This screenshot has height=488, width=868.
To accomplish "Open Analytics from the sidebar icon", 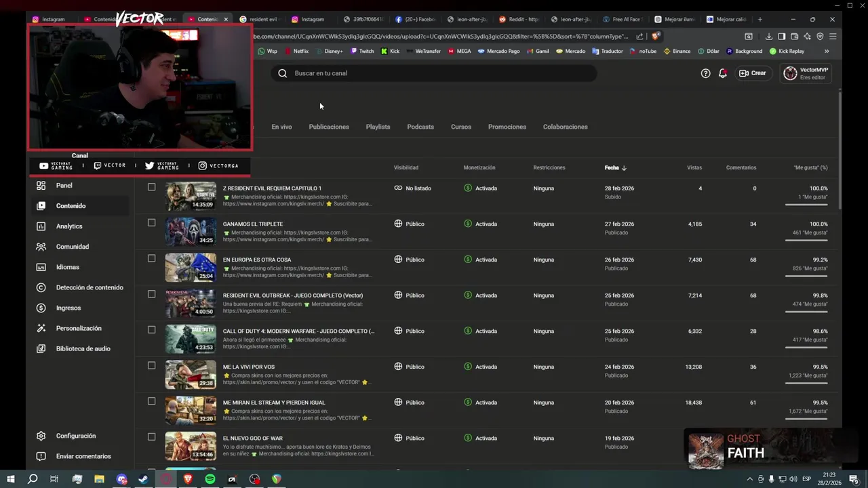I will (41, 226).
